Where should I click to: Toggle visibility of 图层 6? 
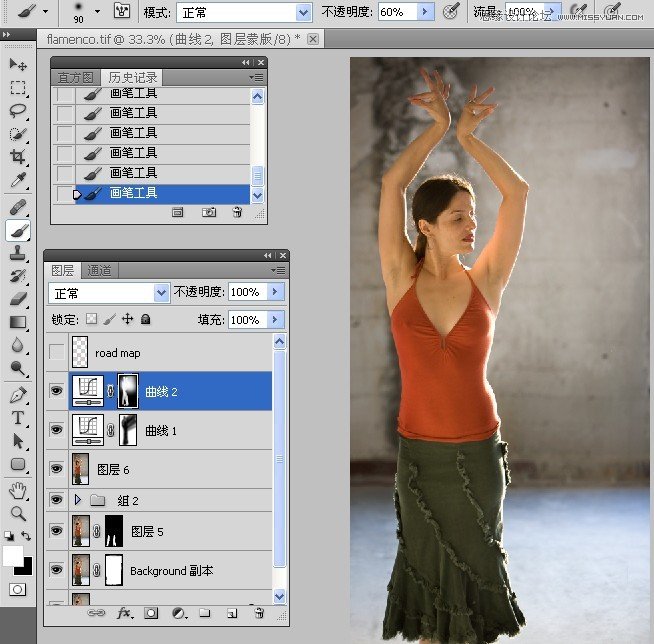click(x=57, y=468)
